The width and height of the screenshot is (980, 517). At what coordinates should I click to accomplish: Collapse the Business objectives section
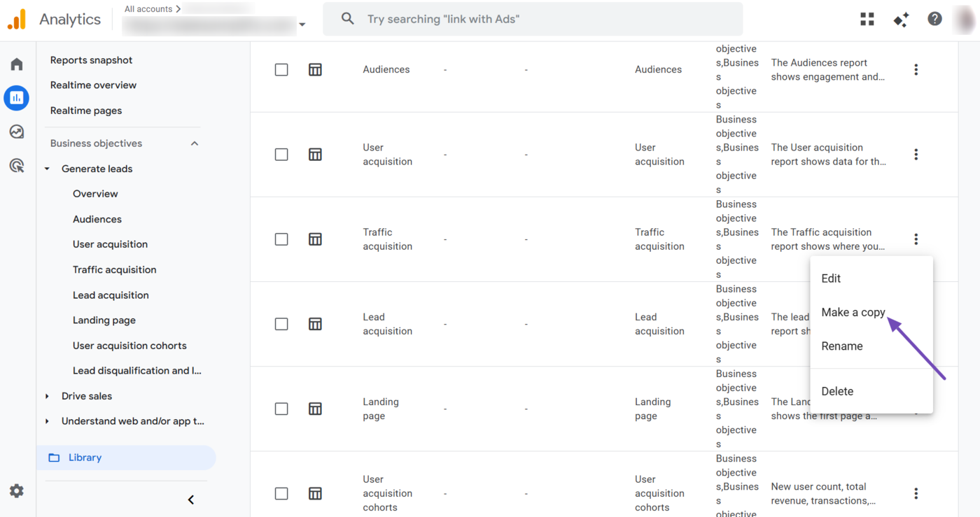(x=195, y=143)
